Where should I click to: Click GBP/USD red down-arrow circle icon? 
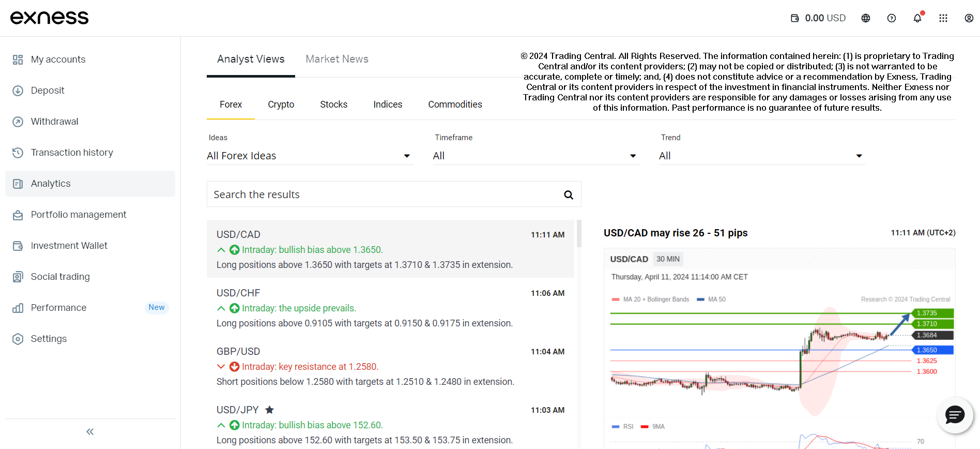(234, 367)
